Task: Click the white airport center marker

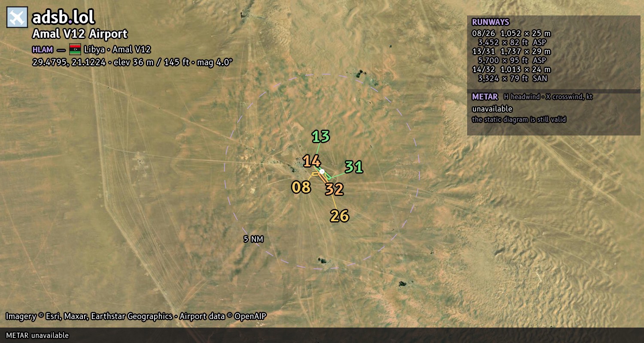Action: 322,171
